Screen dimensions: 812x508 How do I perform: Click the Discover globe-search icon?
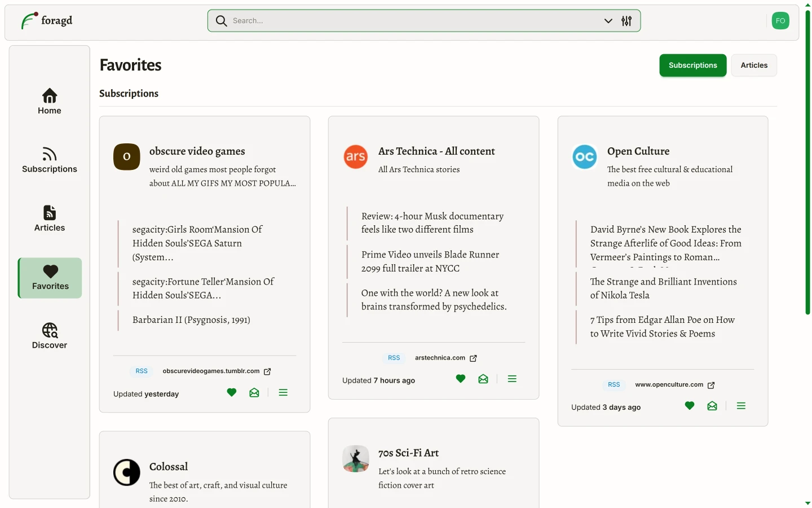point(50,330)
